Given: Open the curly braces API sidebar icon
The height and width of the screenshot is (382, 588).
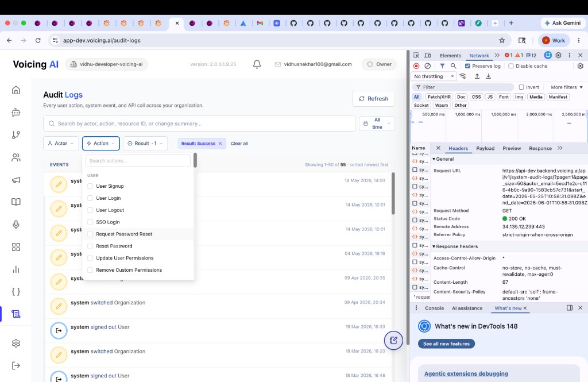Looking at the screenshot, I should pyautogui.click(x=16, y=292).
